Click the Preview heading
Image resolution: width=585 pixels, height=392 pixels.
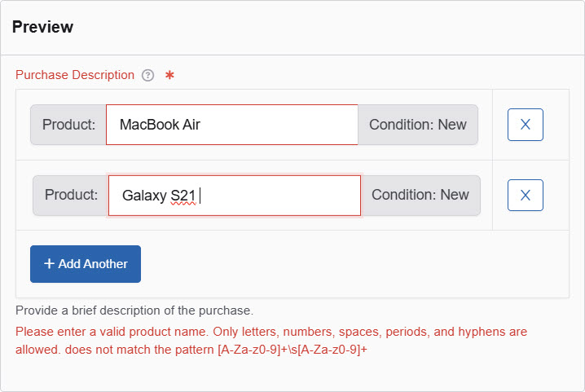(42, 27)
